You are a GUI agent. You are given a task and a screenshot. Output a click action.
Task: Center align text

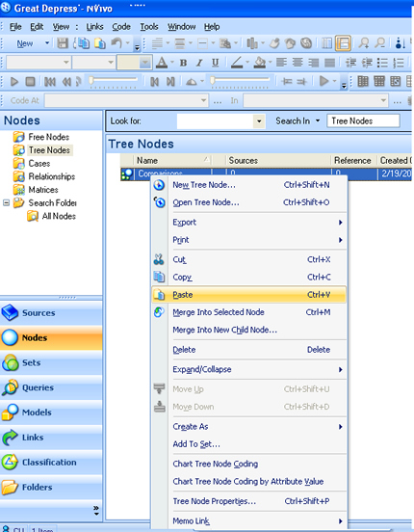point(298,63)
